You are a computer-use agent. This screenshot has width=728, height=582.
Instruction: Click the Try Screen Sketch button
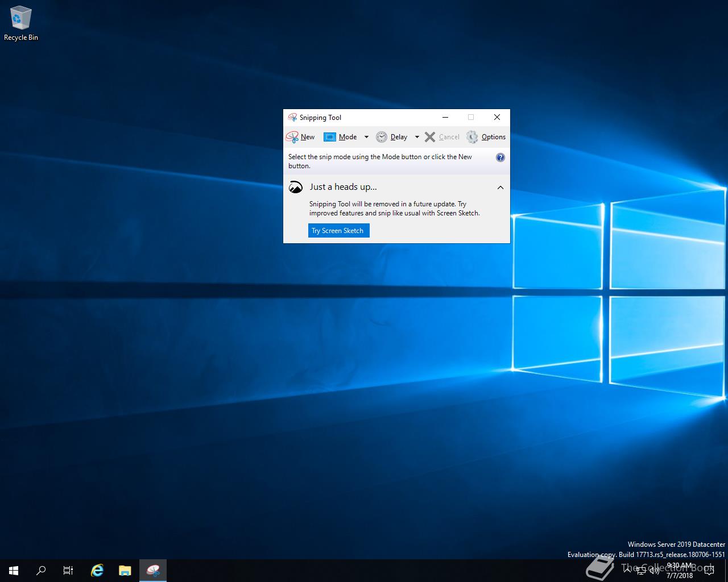(339, 230)
